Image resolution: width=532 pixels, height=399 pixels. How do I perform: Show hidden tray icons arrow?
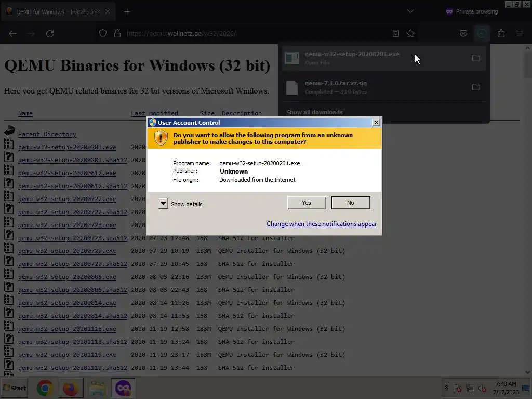click(x=446, y=388)
